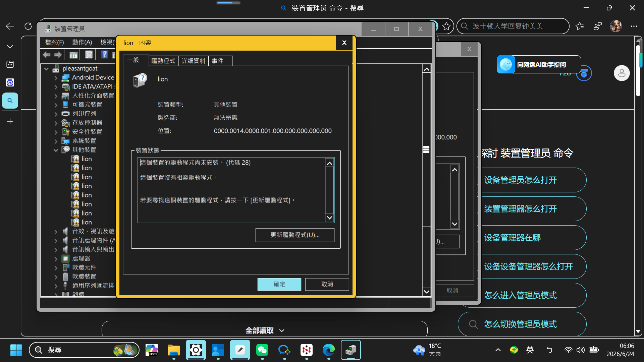Screen dimensions: 644x362
Task: Click the 確定 button in lion properties
Action: [x=279, y=284]
